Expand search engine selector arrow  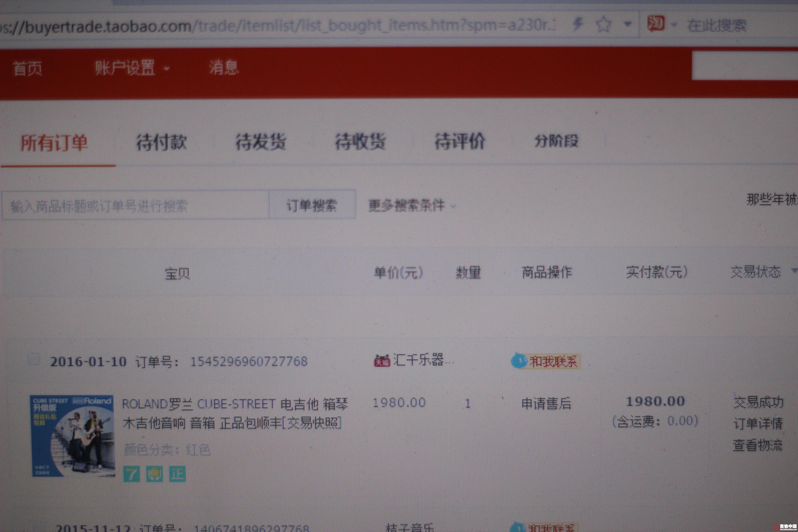(x=674, y=24)
